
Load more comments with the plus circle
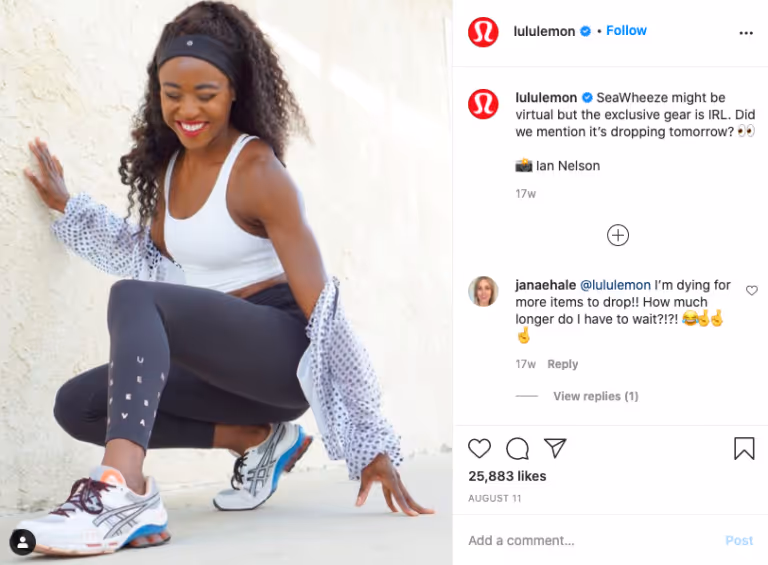pyautogui.click(x=618, y=235)
